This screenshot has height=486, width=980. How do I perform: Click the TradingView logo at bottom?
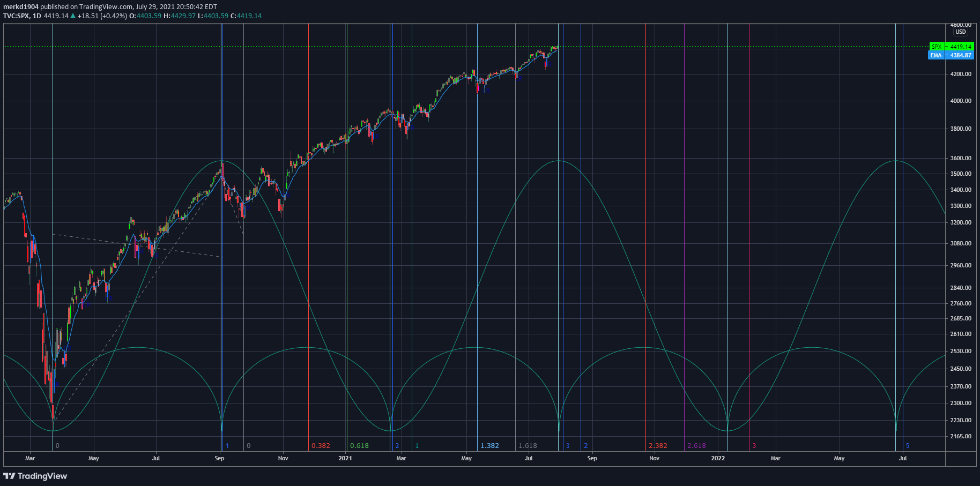35,476
